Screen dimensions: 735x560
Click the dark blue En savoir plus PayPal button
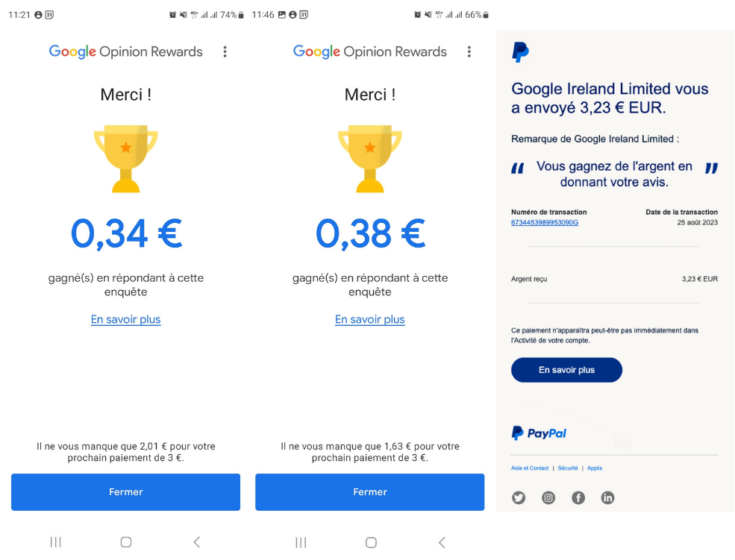tap(566, 370)
